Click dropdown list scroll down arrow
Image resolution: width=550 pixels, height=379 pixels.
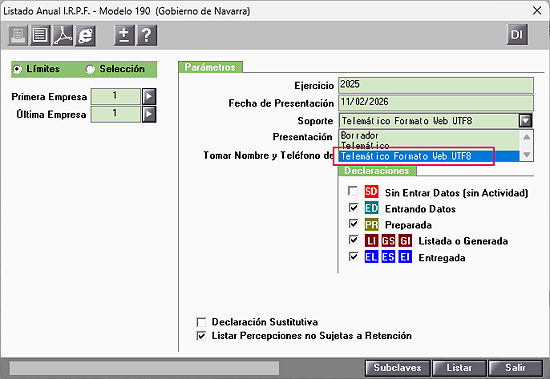coord(526,154)
